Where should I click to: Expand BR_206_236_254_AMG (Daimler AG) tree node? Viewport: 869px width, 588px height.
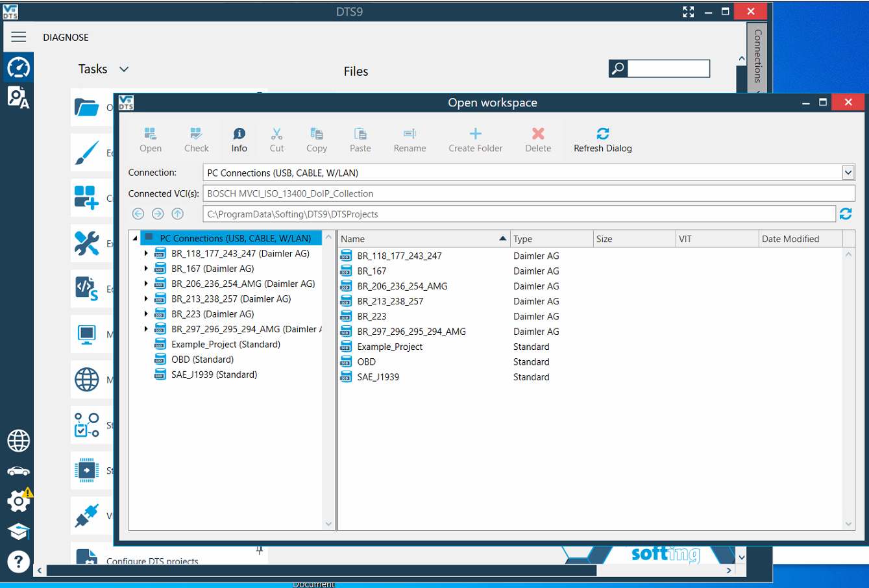146,284
